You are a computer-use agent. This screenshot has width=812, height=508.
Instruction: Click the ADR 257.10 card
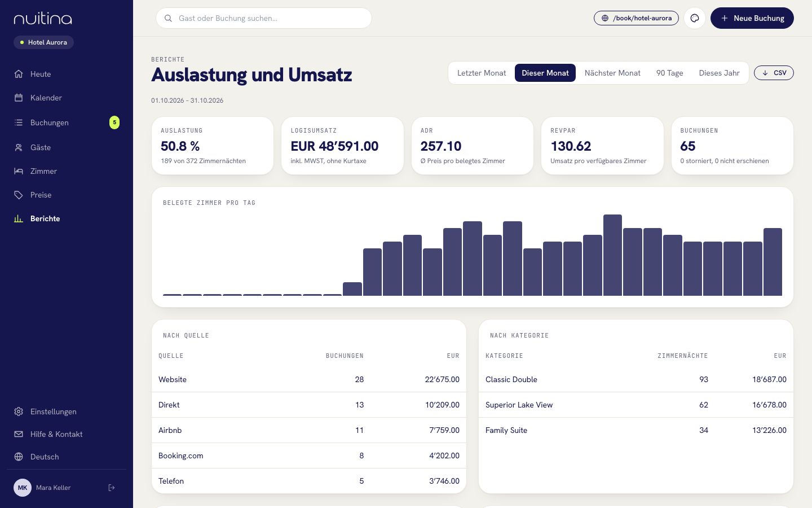[x=473, y=146]
